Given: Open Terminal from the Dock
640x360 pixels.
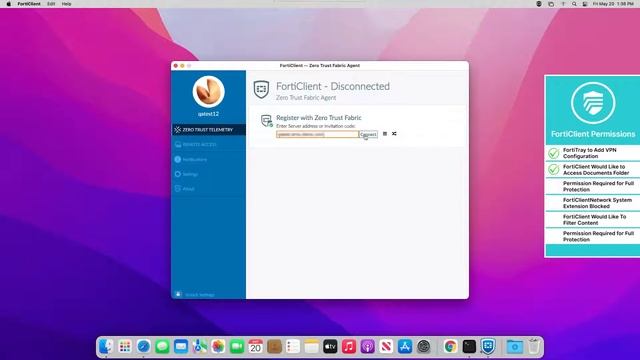Looking at the screenshot, I should tap(469, 347).
